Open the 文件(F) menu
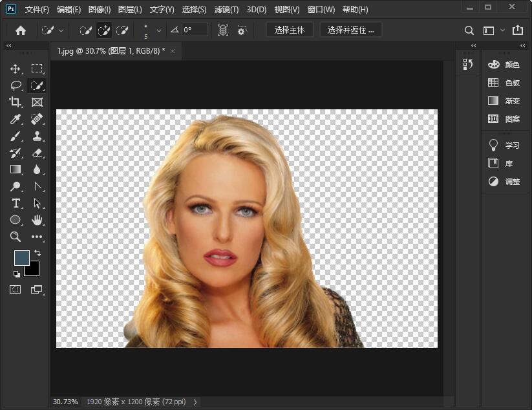532x410 pixels. tap(37, 10)
